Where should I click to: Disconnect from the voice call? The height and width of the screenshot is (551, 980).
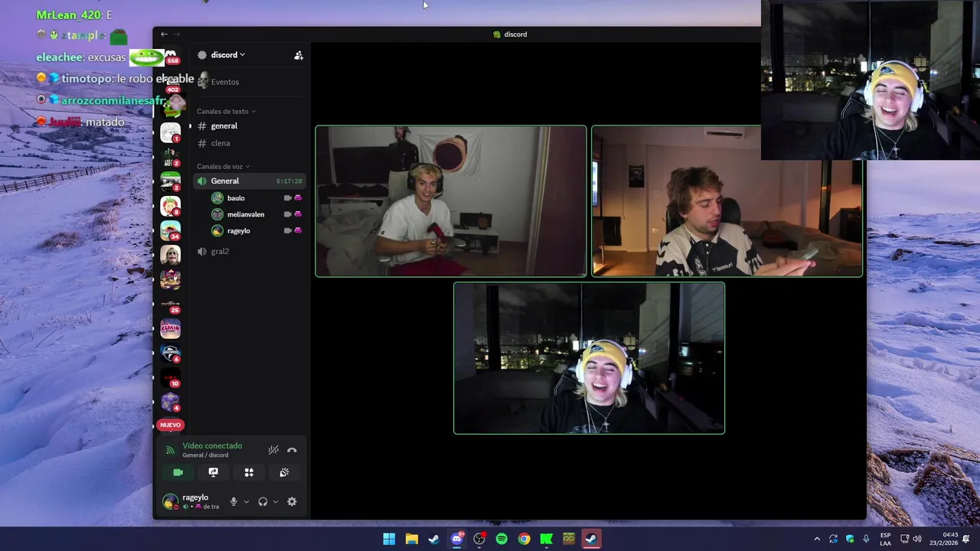click(x=292, y=450)
